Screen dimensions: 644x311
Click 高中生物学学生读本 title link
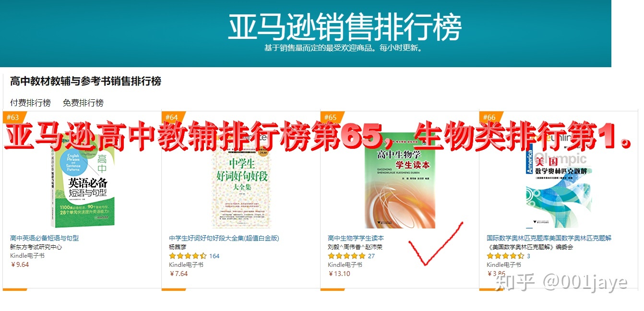click(356, 238)
